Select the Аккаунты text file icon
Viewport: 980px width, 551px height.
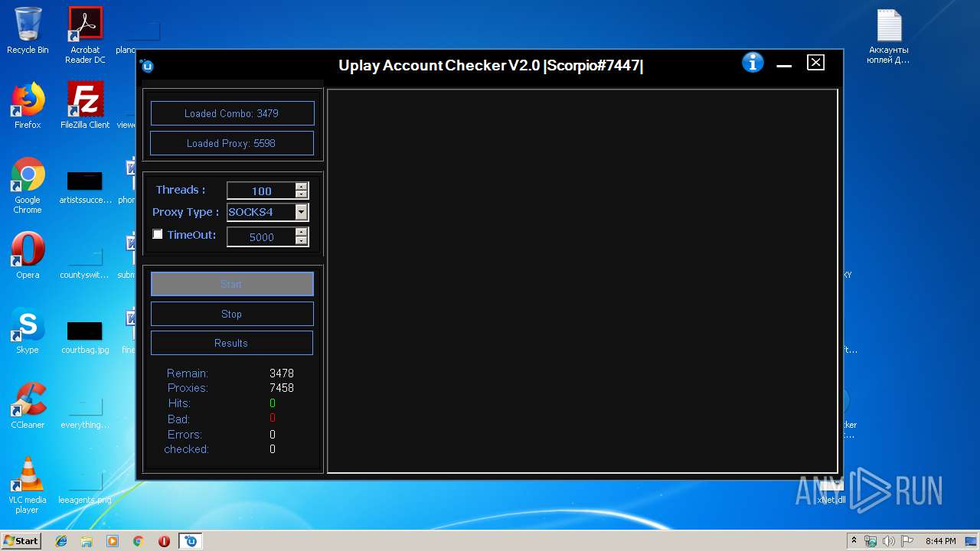pyautogui.click(x=888, y=37)
